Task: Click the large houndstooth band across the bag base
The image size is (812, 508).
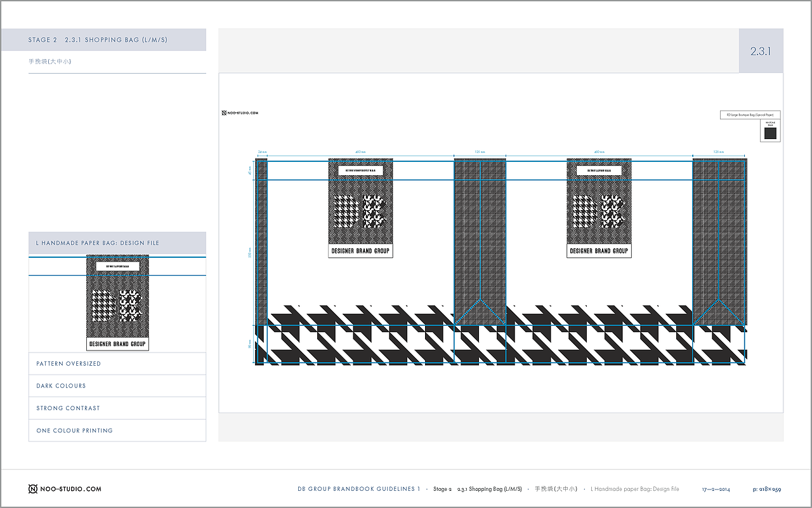Action: [501, 335]
